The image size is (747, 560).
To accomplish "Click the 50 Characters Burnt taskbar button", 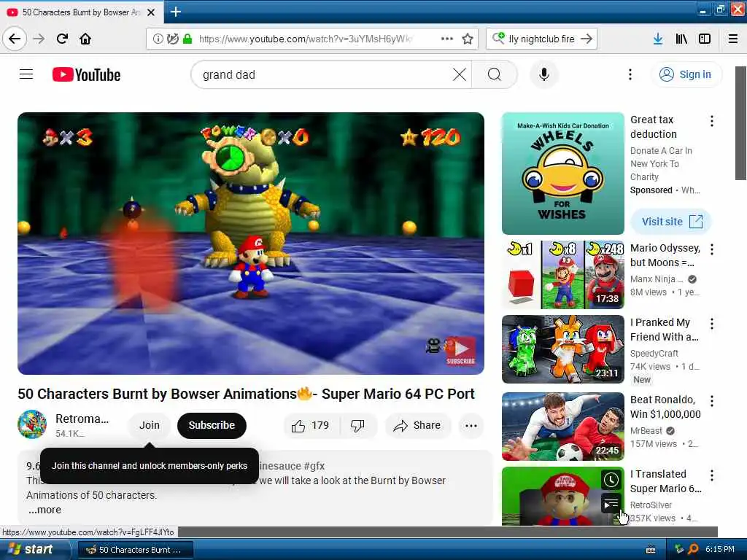I will point(135,550).
